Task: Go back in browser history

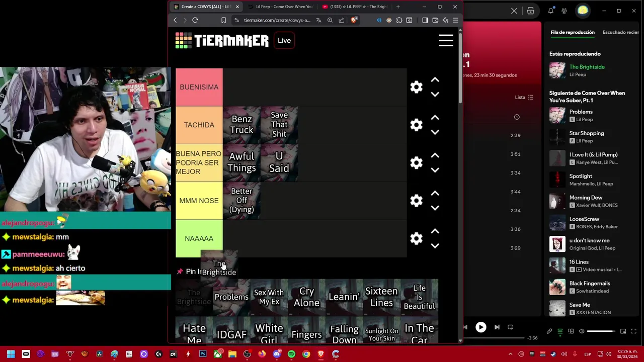Action: point(175,20)
